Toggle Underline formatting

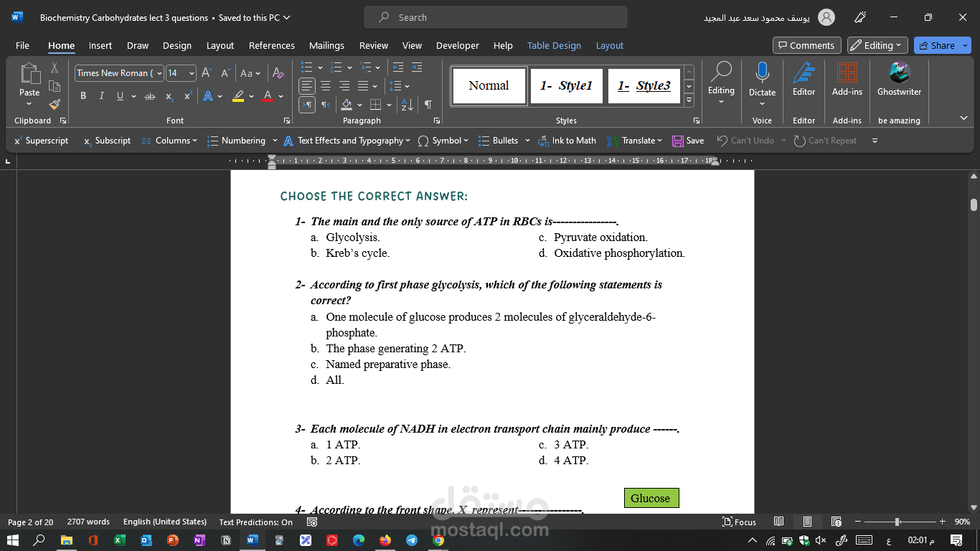[120, 96]
